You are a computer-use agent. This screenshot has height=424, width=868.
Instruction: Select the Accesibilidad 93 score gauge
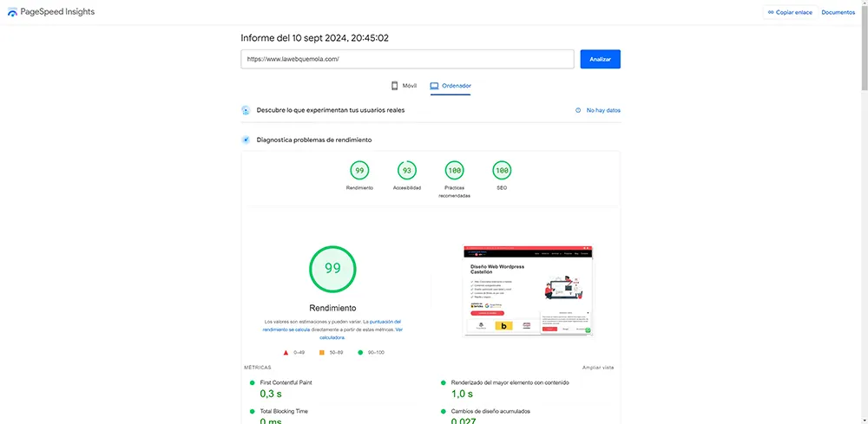[x=407, y=171]
